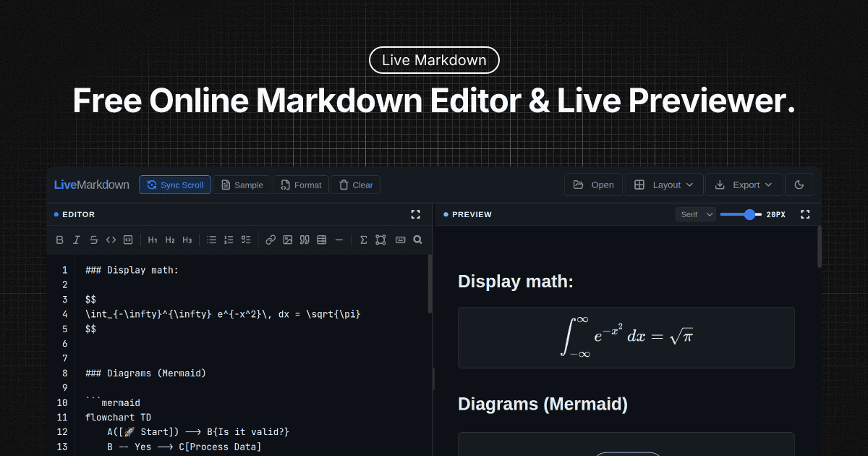Open the Layout dropdown
868x456 pixels.
664,185
